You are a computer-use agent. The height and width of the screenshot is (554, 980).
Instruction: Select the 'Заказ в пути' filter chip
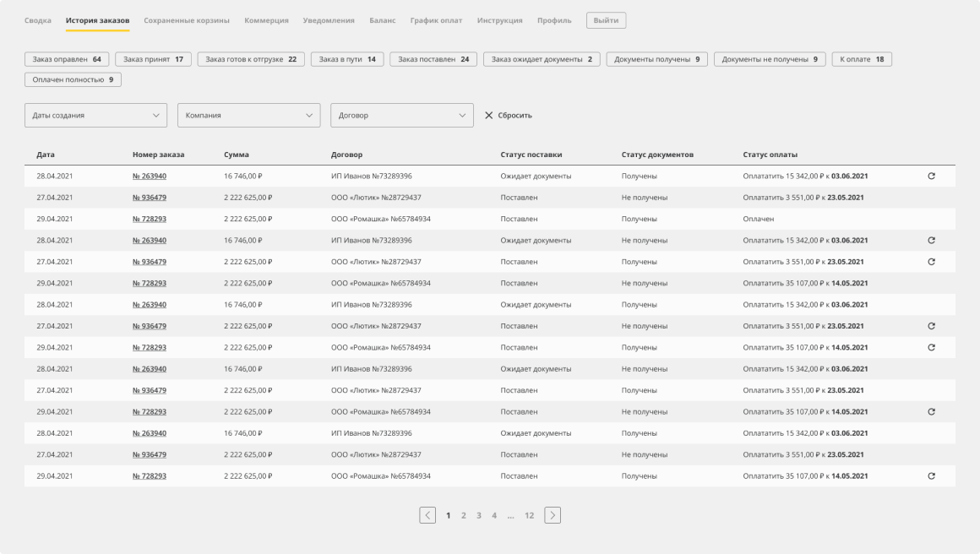point(347,60)
